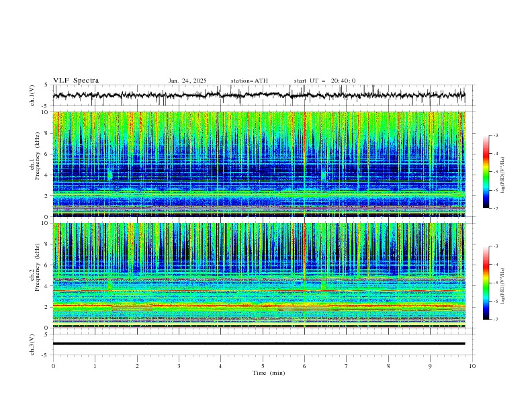
Task: Click the "station=ATH" label
Action: click(249, 81)
